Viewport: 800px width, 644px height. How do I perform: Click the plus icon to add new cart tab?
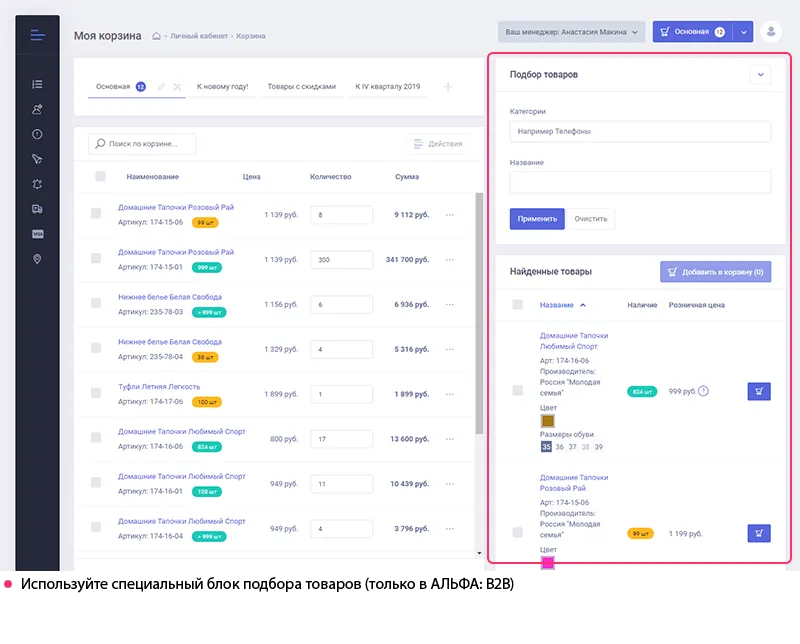click(447, 87)
